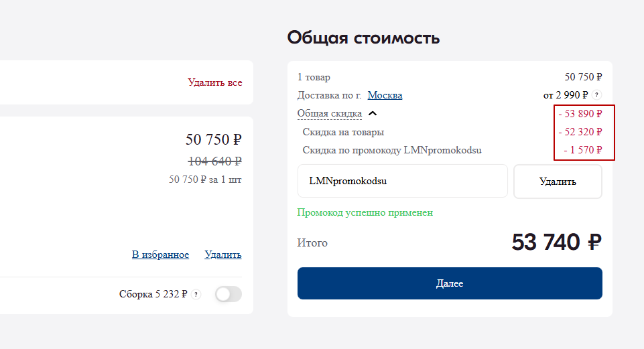
Task: Click the Промокод успешно применен message
Action: point(365,212)
